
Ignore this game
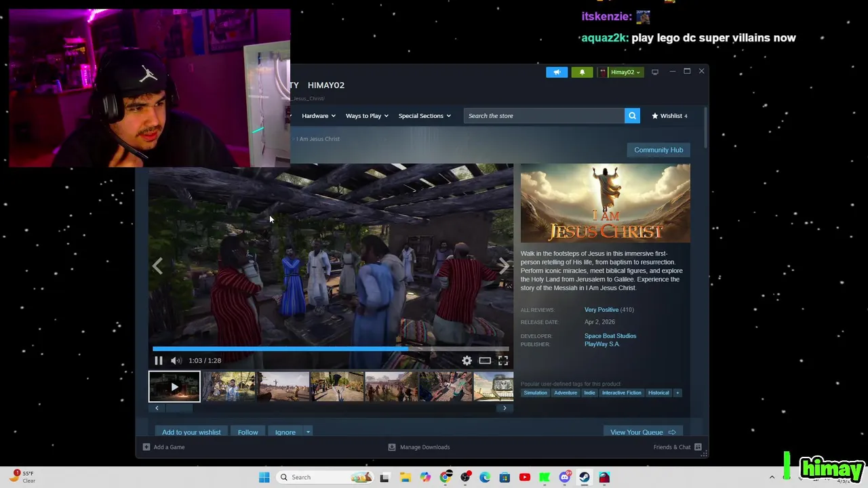point(285,432)
